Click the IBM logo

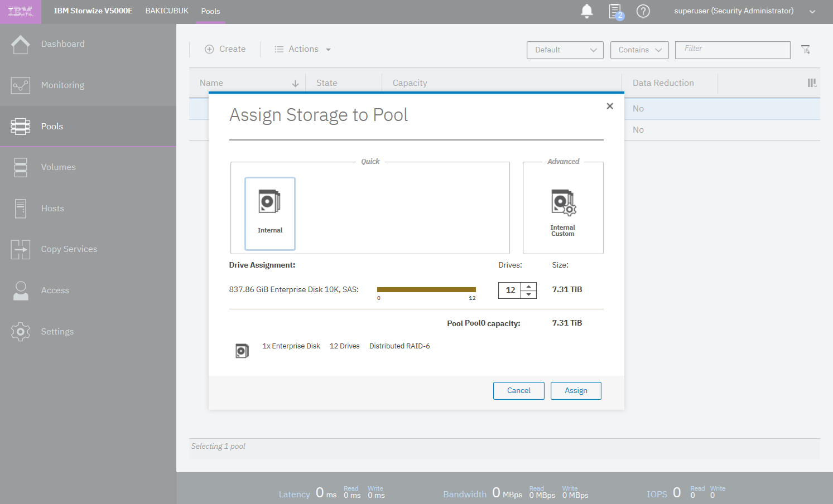click(21, 12)
